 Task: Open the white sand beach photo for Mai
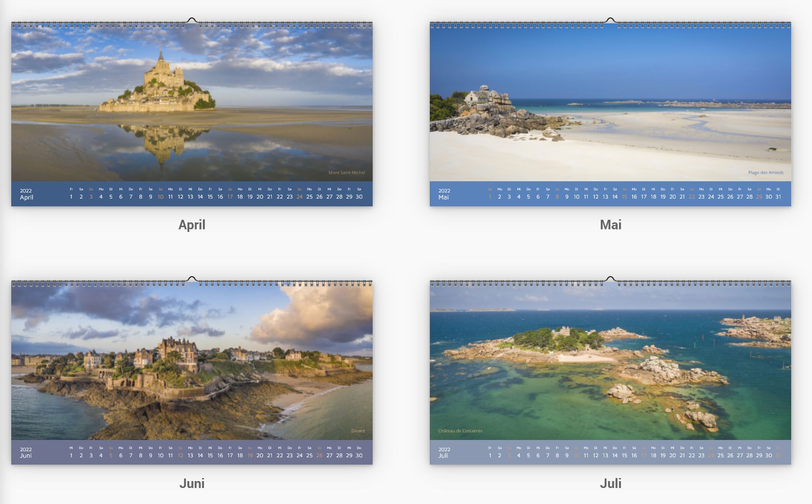tap(610, 102)
